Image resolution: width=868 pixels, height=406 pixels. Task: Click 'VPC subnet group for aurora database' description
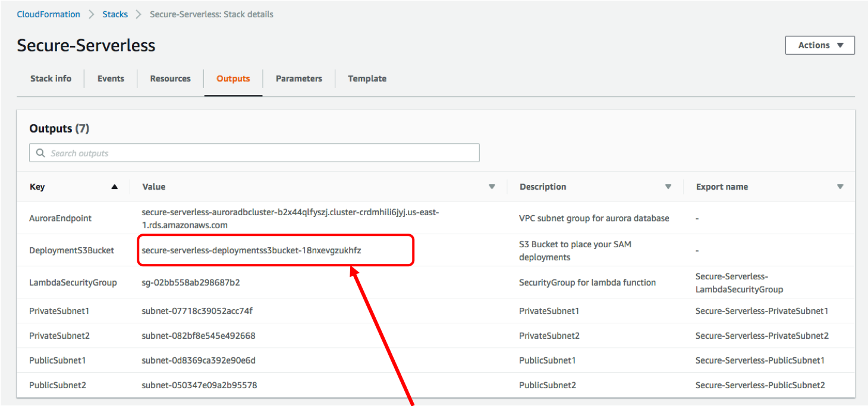tap(594, 218)
